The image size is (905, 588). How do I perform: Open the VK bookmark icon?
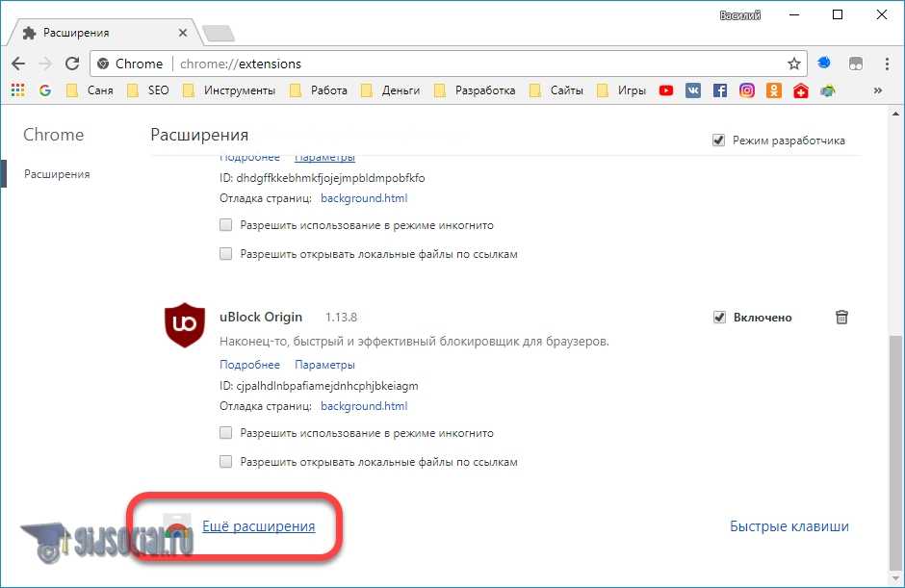[x=693, y=90]
